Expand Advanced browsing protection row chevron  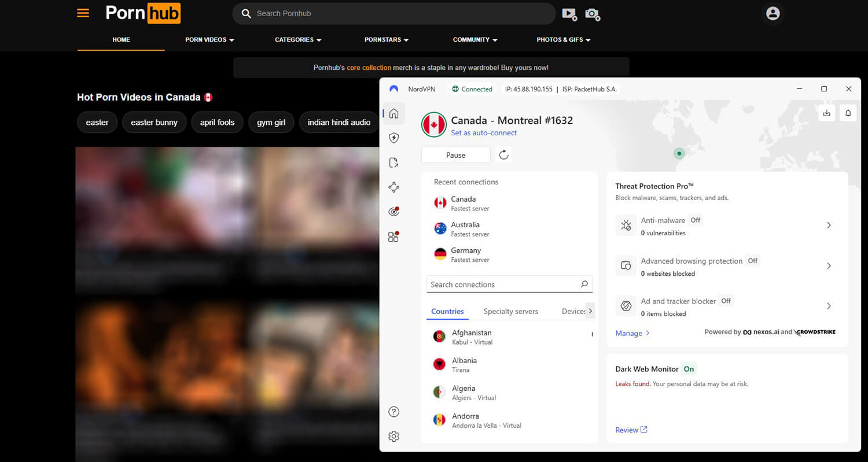click(829, 266)
